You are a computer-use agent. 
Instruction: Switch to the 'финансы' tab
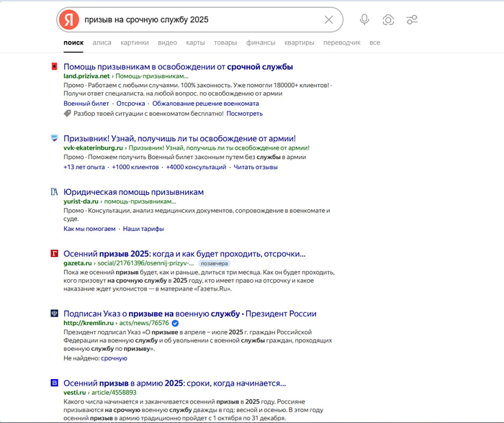click(261, 42)
